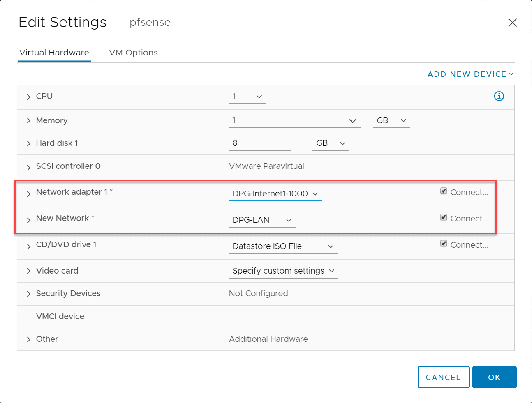The image size is (532, 403).
Task: Select the Virtual Hardware tab
Action: pos(54,53)
